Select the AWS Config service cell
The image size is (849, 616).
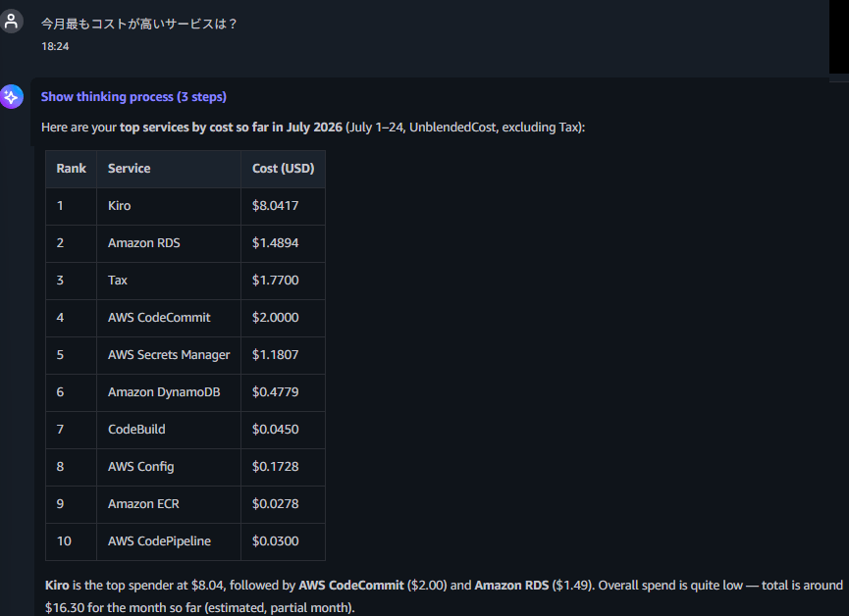[169, 468]
